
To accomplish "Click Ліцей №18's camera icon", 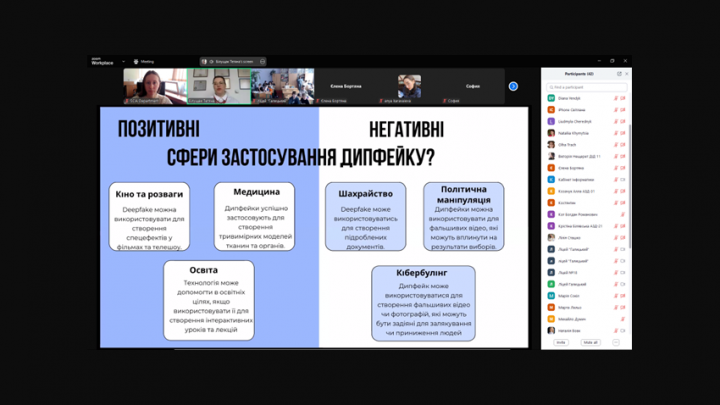I will point(623,273).
